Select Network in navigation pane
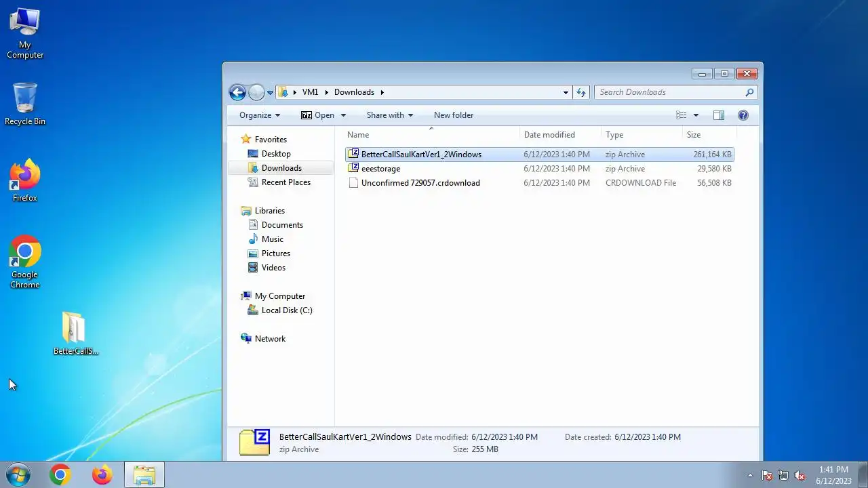Viewport: 868px width, 488px height. click(270, 338)
